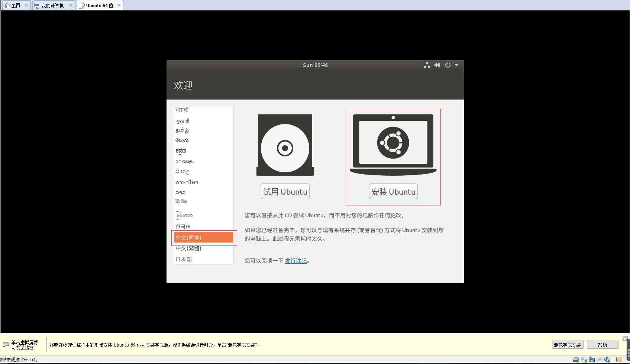Select ಕನ್ನಡ in the language list
The image size is (630, 364).
point(204,151)
